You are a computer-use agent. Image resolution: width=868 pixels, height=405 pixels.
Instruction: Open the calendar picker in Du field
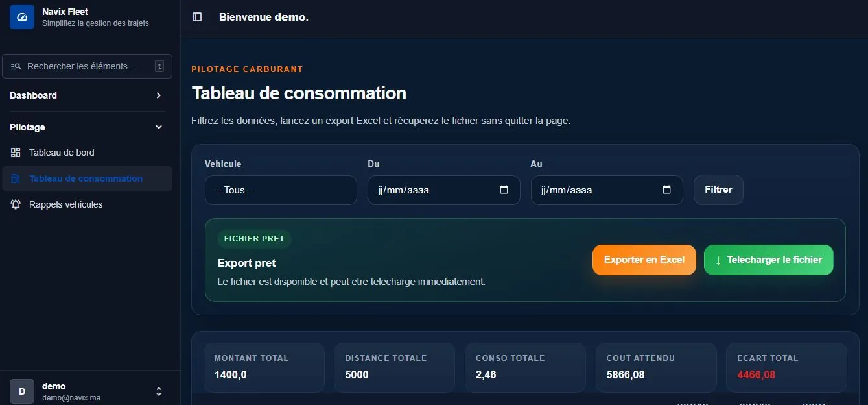tap(504, 190)
